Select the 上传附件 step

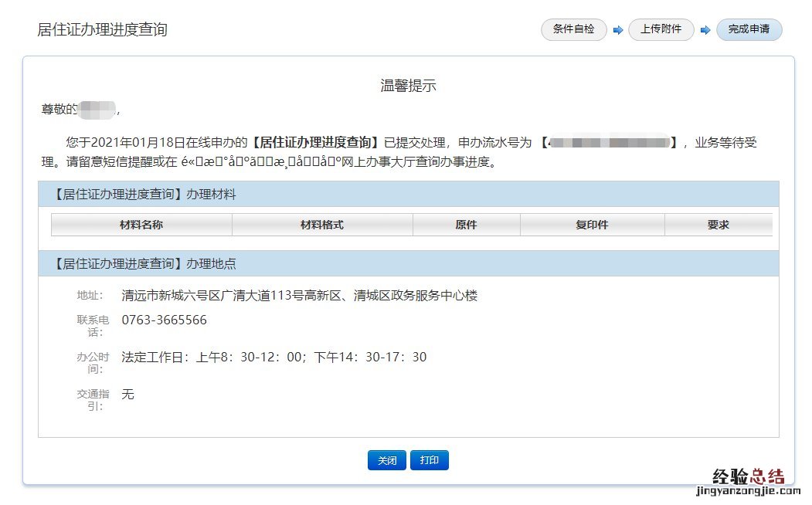[x=661, y=30]
